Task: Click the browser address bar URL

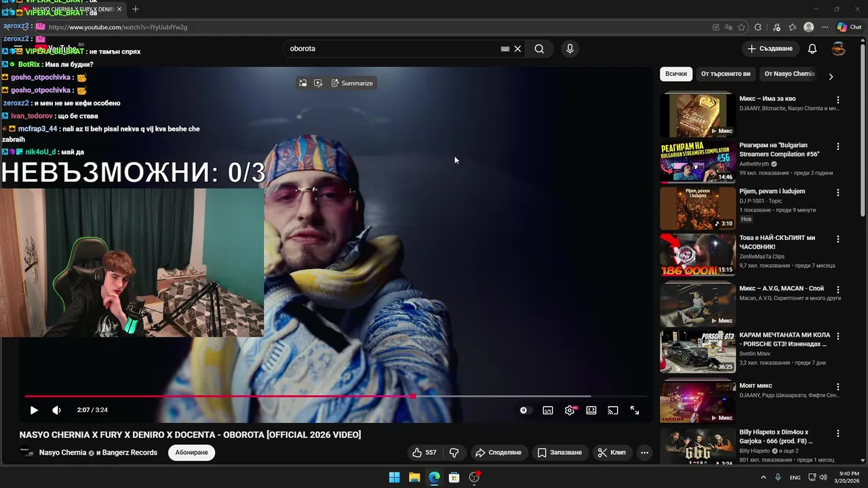Action: pos(118,27)
